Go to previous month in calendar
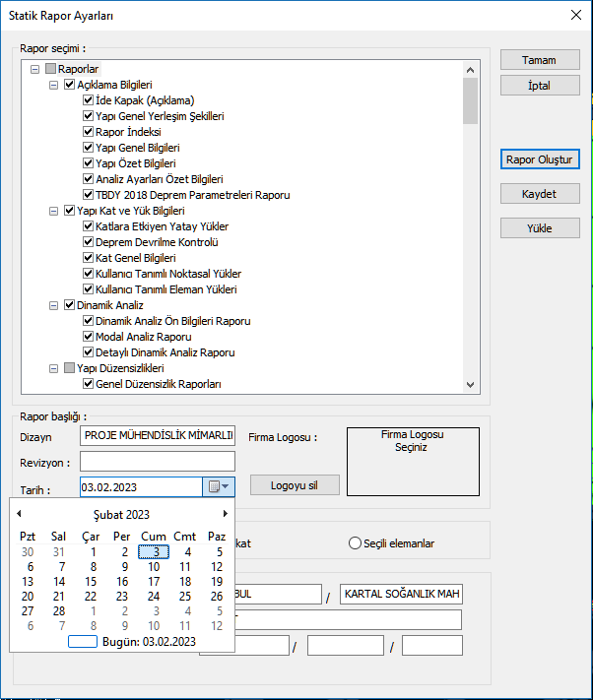 [x=19, y=514]
